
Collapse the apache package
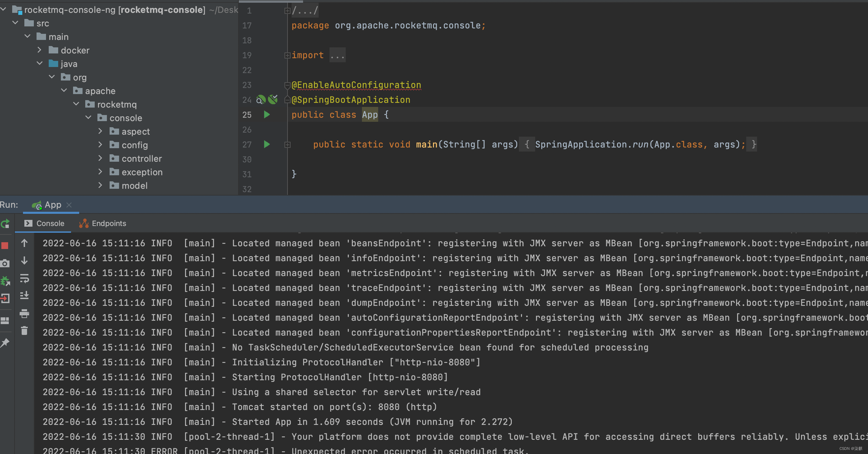click(x=64, y=90)
